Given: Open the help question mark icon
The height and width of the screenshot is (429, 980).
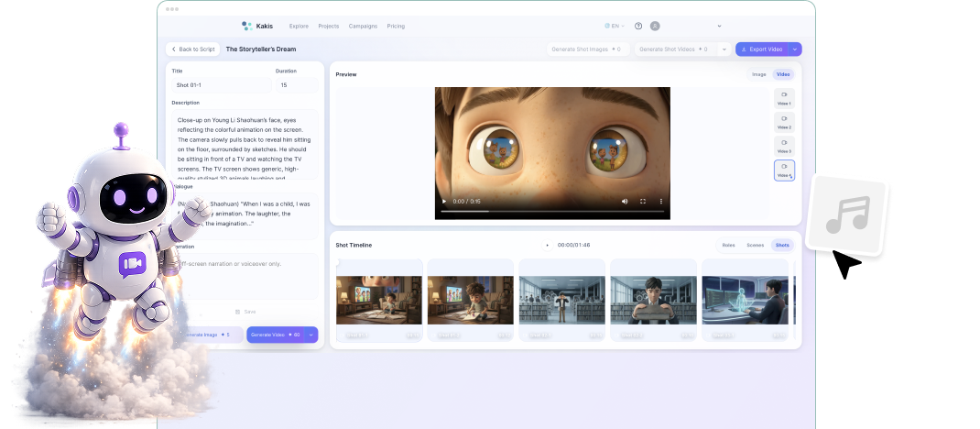Looking at the screenshot, I should click(638, 27).
